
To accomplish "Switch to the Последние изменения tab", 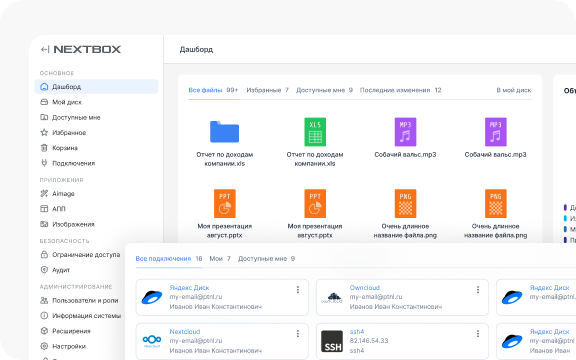I will (400, 90).
